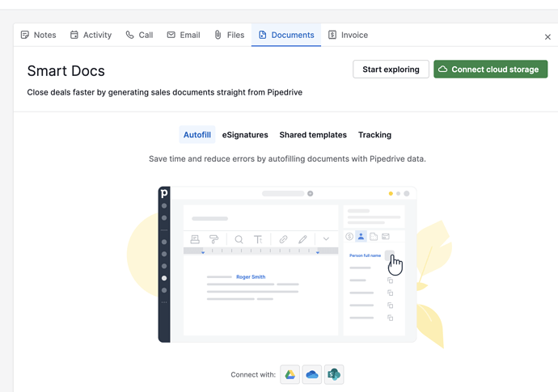
Task: Connect with OneDrive cloud icon
Action: pyautogui.click(x=312, y=374)
